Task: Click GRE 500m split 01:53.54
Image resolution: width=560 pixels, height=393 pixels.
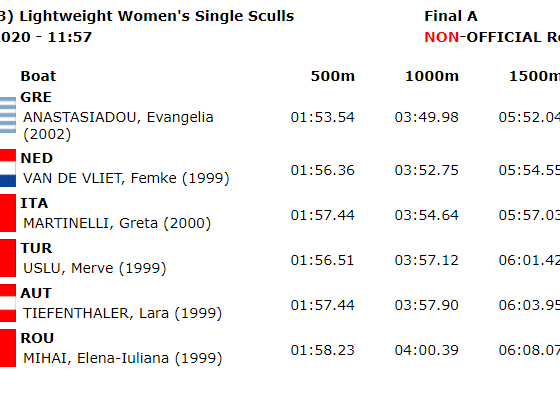Action: point(322,117)
